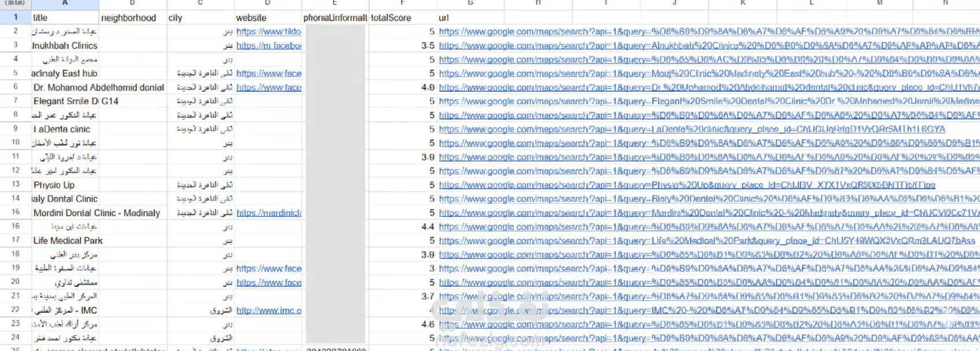Select row 24 header number
Screen dimensions: 980x351
pyautogui.click(x=16, y=338)
